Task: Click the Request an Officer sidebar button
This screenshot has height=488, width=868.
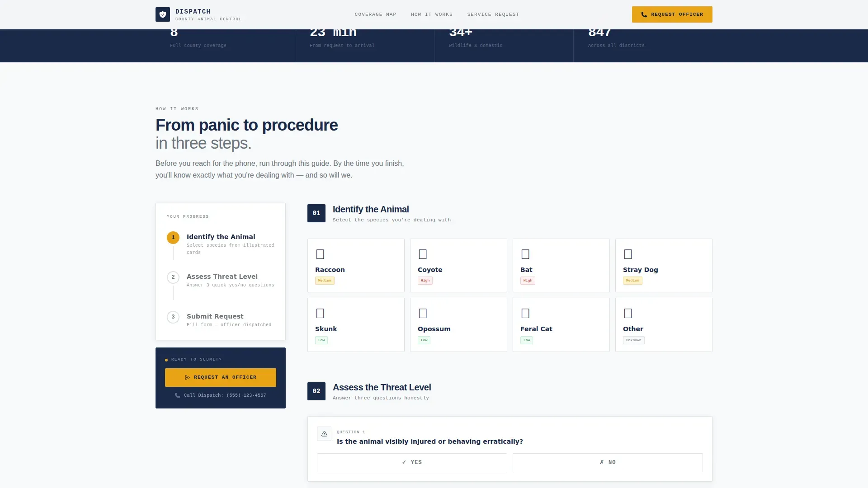Action: click(x=221, y=377)
